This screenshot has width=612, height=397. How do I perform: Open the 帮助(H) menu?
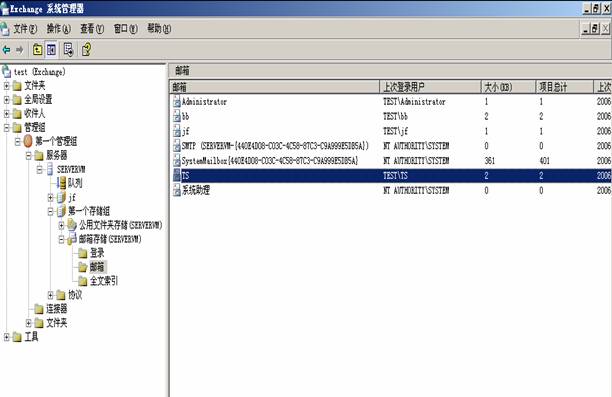pyautogui.click(x=159, y=28)
